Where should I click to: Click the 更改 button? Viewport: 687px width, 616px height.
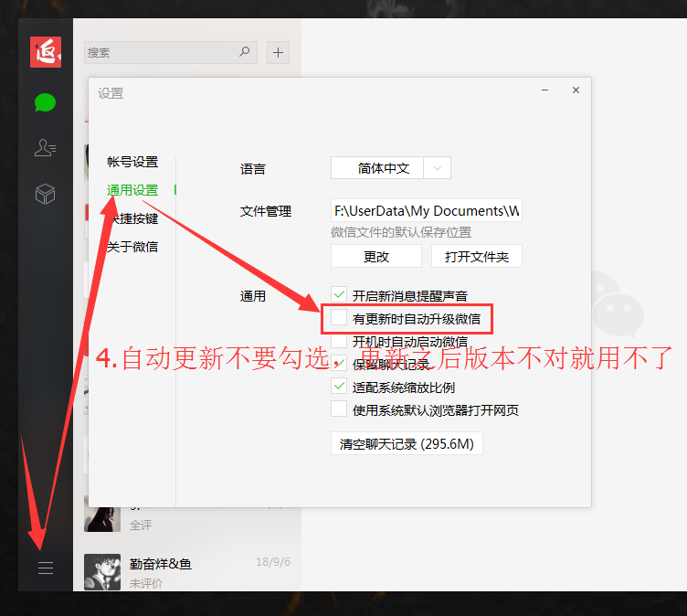coord(376,257)
